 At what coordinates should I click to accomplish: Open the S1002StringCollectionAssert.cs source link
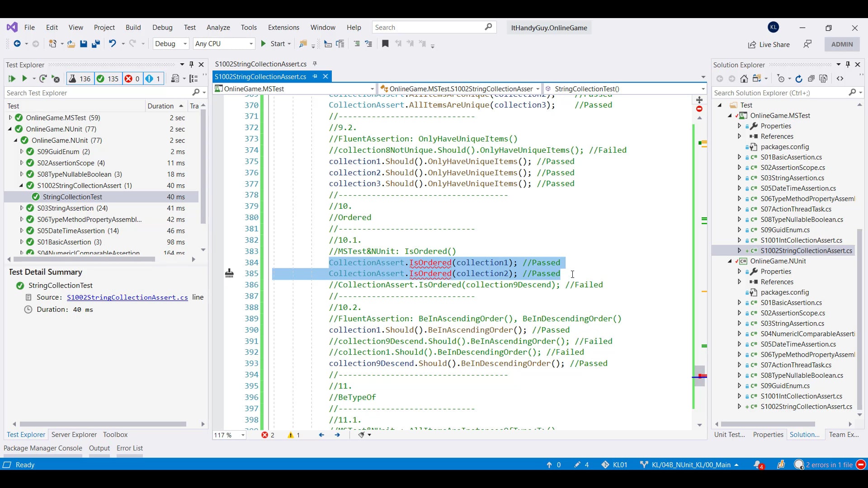click(x=127, y=297)
